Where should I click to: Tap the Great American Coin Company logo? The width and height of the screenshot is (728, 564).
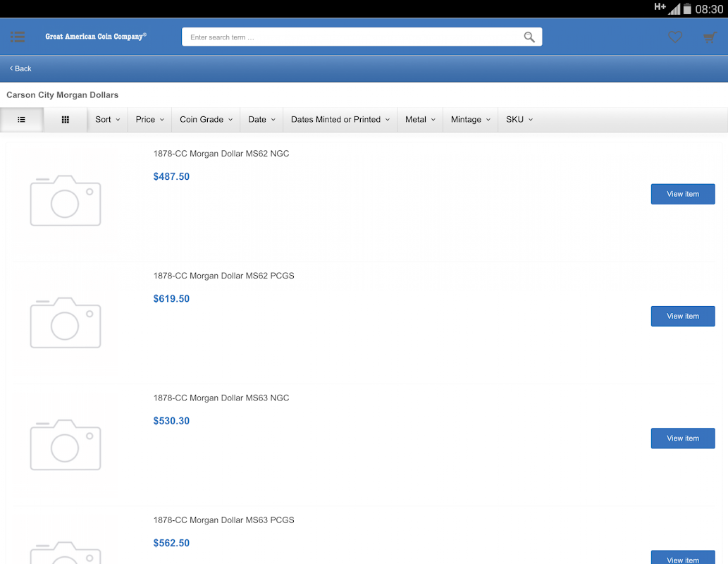pos(96,36)
